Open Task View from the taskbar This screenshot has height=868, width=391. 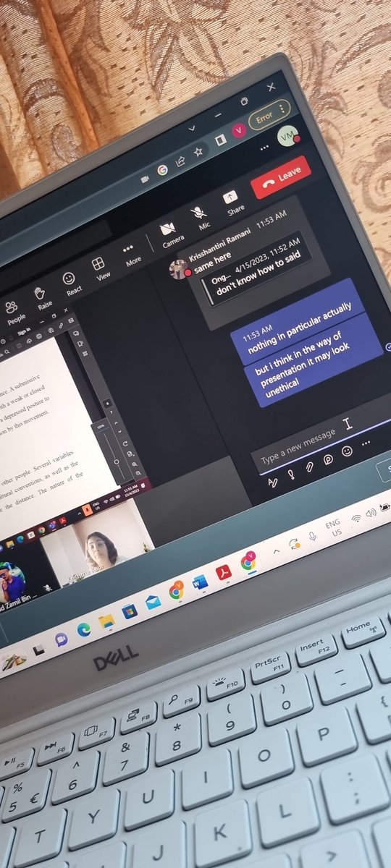[38, 649]
